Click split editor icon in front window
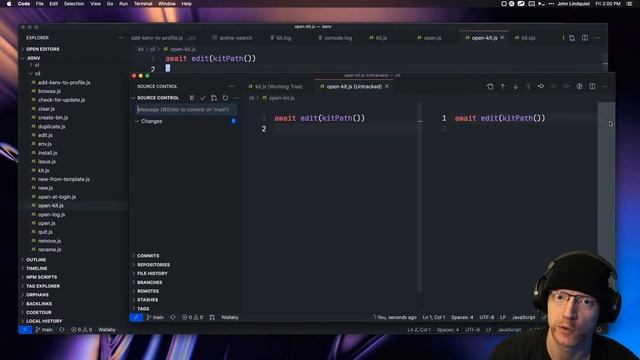The height and width of the screenshot is (360, 640). 592,87
